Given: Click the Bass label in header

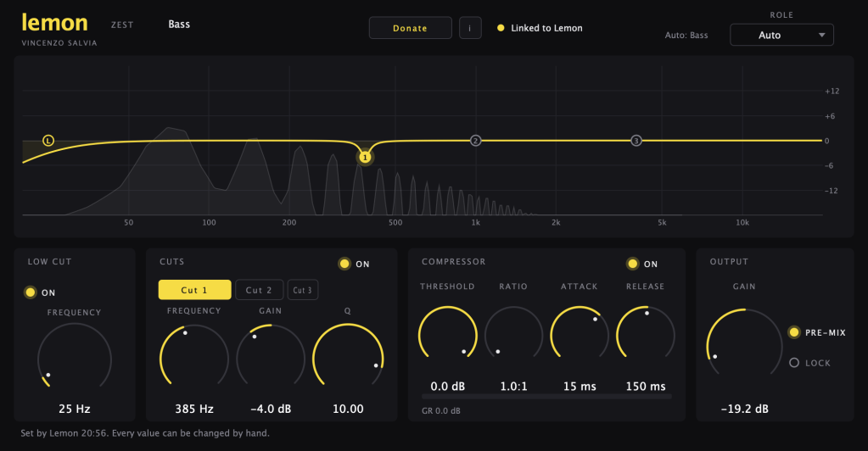Looking at the screenshot, I should 179,25.
